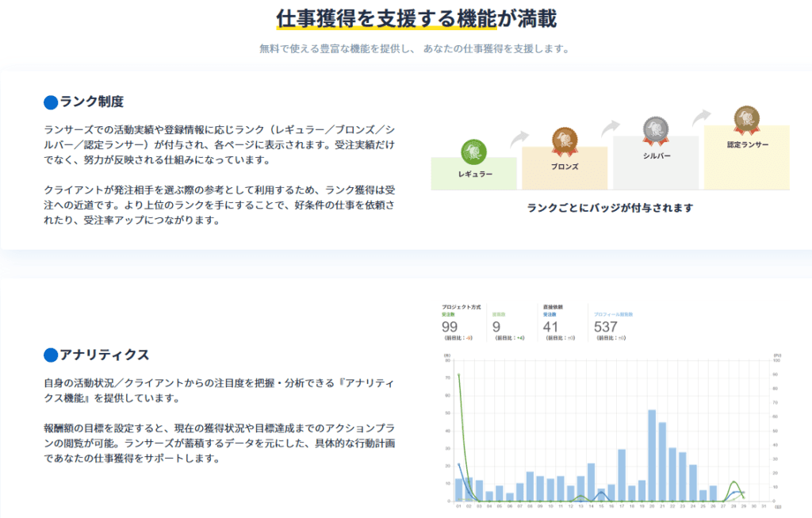Click the tallest bar at day 20
Image resolution: width=812 pixels, height=518 pixels.
coord(652,455)
